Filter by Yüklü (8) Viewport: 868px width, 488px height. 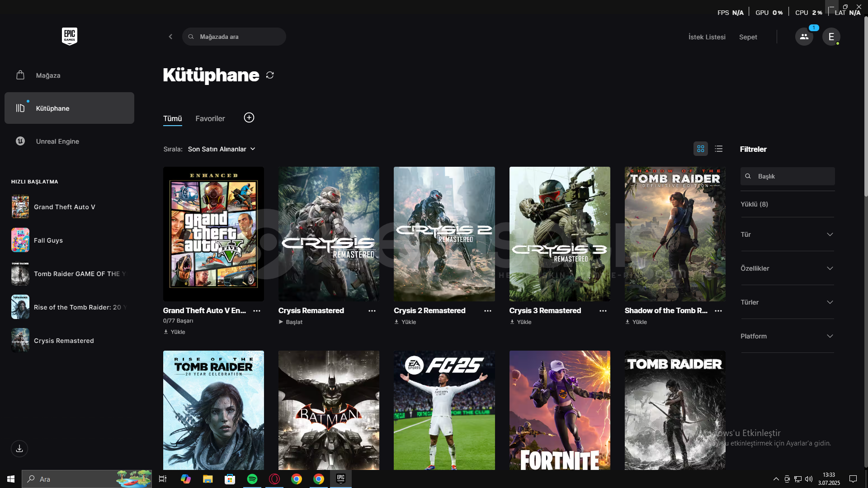754,204
